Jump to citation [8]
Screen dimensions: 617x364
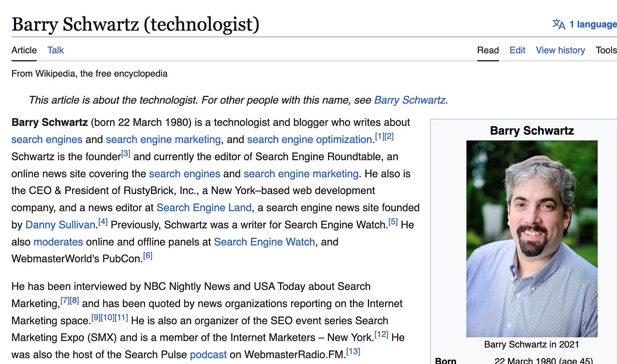coord(75,300)
